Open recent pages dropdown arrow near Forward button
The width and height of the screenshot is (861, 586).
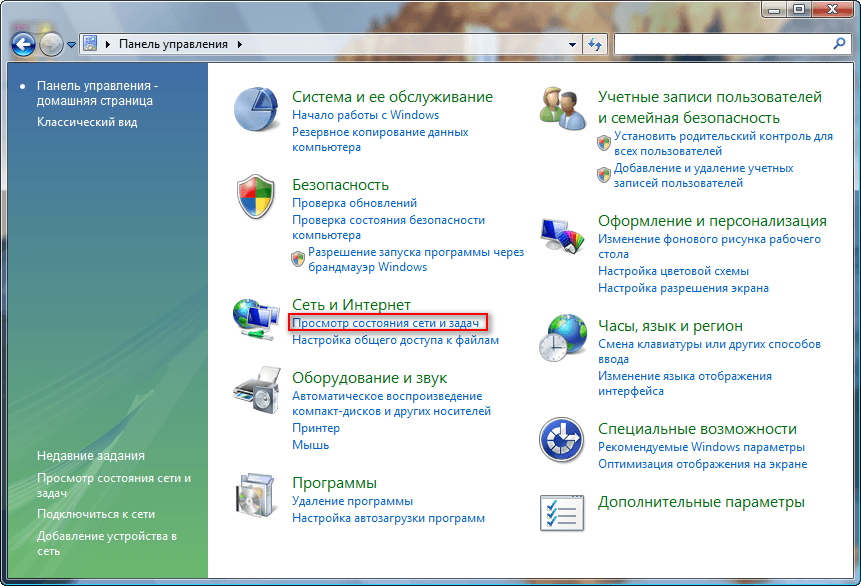coord(71,44)
